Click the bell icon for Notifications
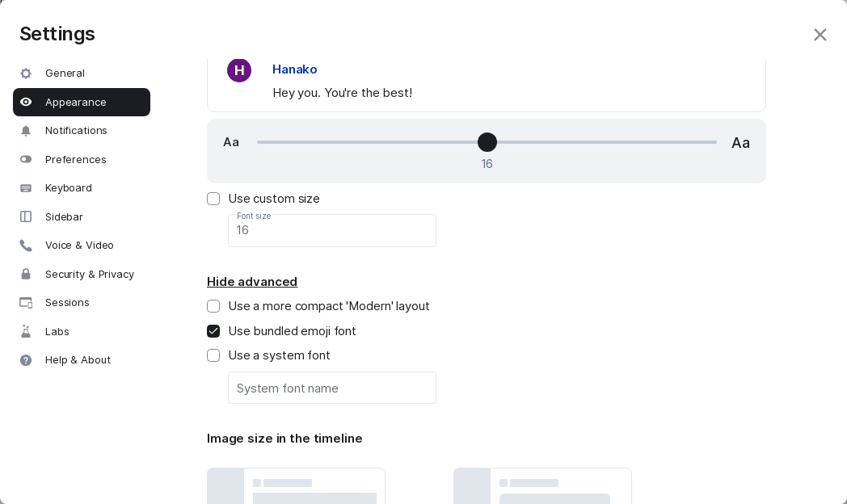 26,131
